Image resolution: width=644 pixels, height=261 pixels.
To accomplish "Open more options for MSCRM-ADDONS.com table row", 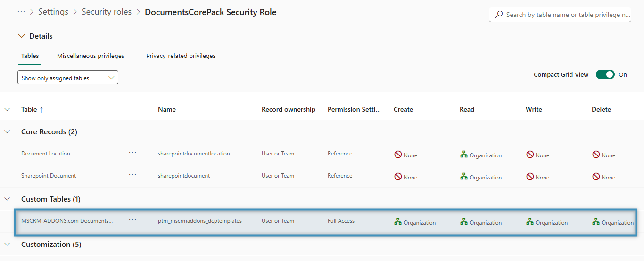I will coord(132,220).
